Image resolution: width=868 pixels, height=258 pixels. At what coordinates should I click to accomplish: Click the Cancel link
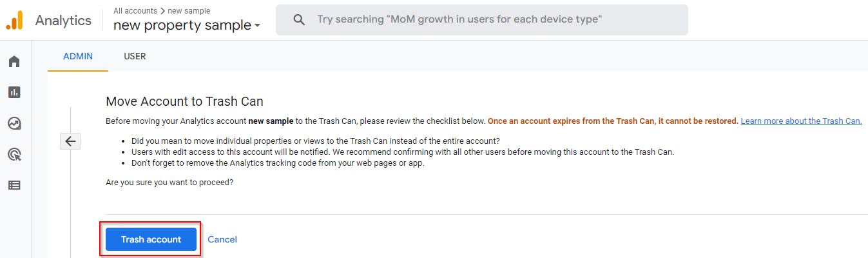[222, 239]
